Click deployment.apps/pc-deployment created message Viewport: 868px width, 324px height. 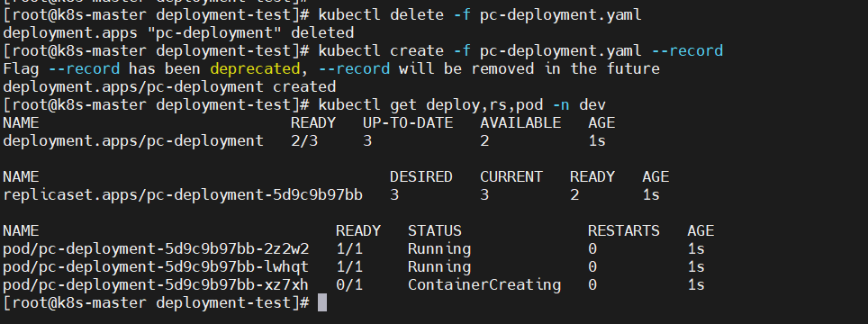tap(169, 87)
